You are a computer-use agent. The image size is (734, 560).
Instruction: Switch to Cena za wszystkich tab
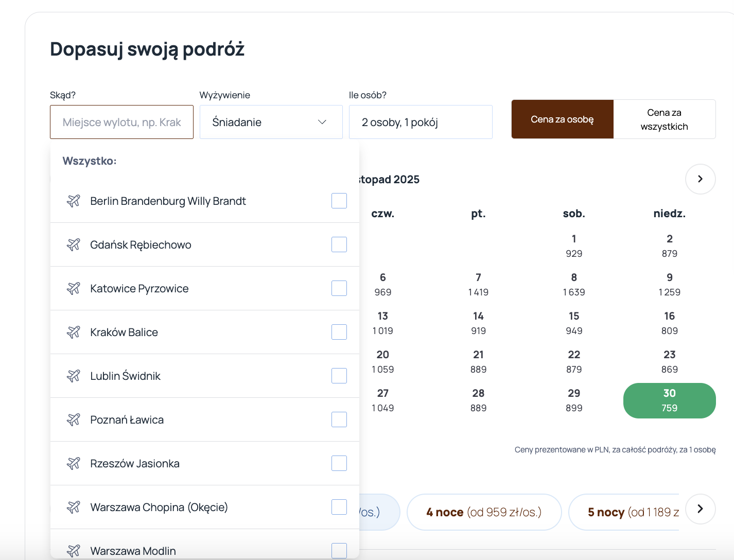[665, 119]
